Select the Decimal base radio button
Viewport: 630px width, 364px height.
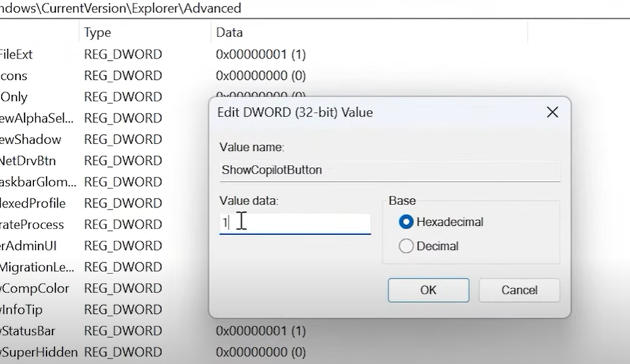click(x=405, y=246)
